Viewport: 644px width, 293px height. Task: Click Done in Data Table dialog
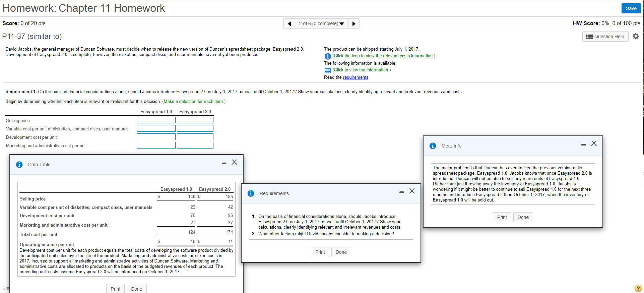coord(136,289)
